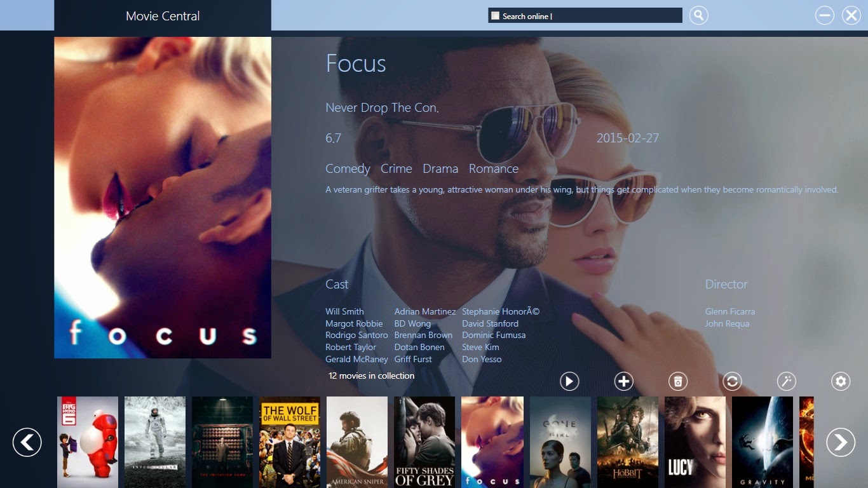Click the '12 movies in collection' text

tap(371, 376)
